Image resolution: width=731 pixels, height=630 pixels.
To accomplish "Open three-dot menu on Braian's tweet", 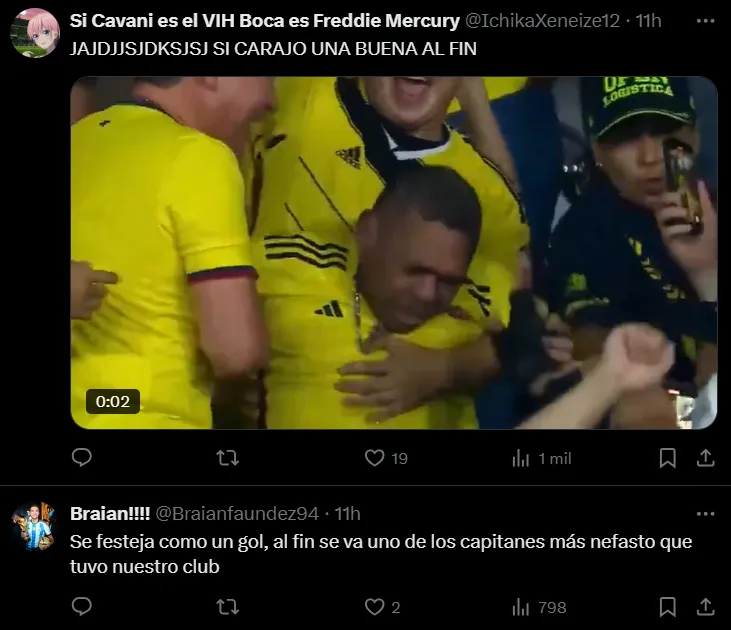I will pyautogui.click(x=705, y=514).
